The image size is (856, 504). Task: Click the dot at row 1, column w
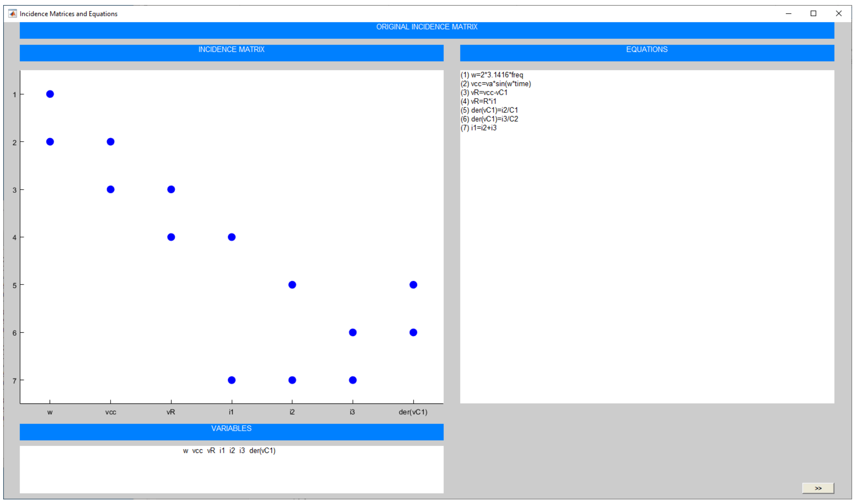tap(50, 94)
